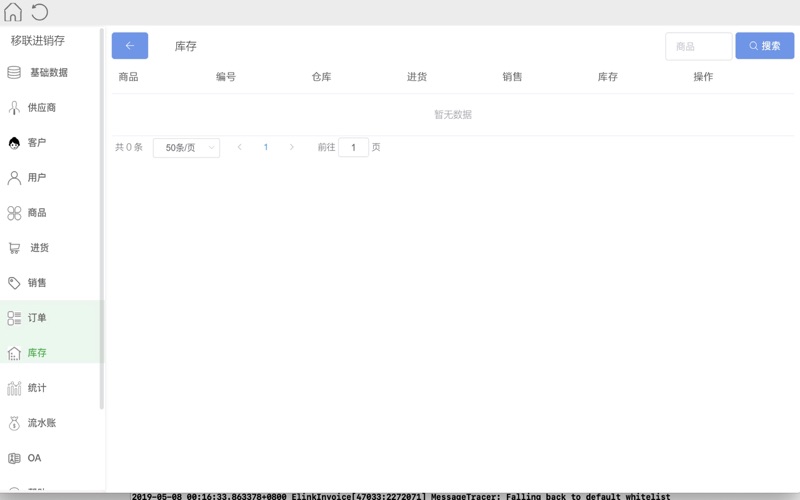Open 基础数据 database icon
Image resolution: width=800 pixels, height=500 pixels.
coord(14,72)
